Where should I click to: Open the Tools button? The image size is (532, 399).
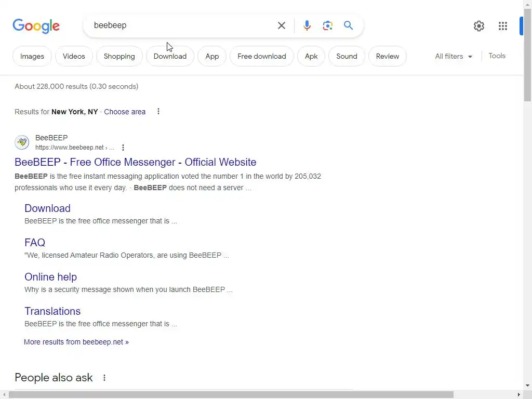click(x=497, y=56)
